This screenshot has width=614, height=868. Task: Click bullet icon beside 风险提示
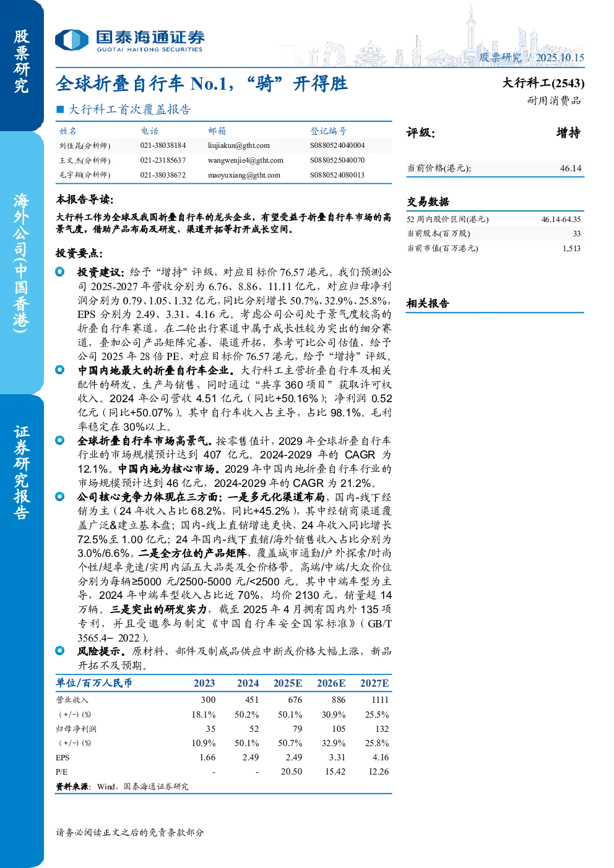[60, 651]
